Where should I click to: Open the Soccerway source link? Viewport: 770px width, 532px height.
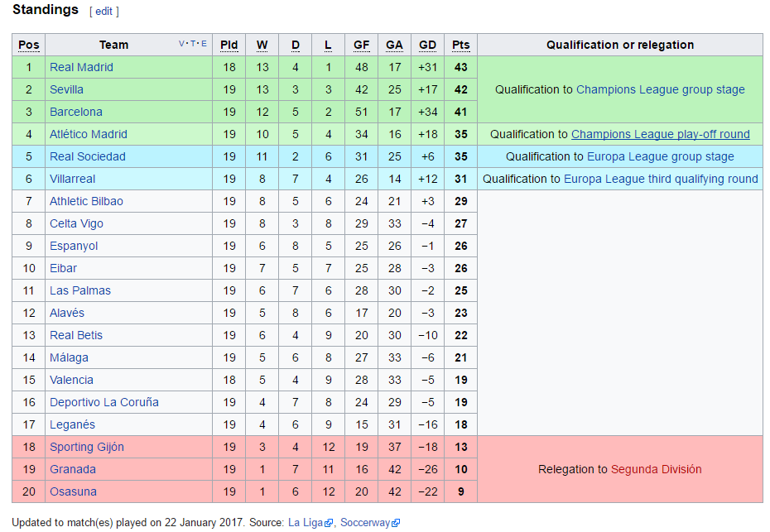coord(365,523)
